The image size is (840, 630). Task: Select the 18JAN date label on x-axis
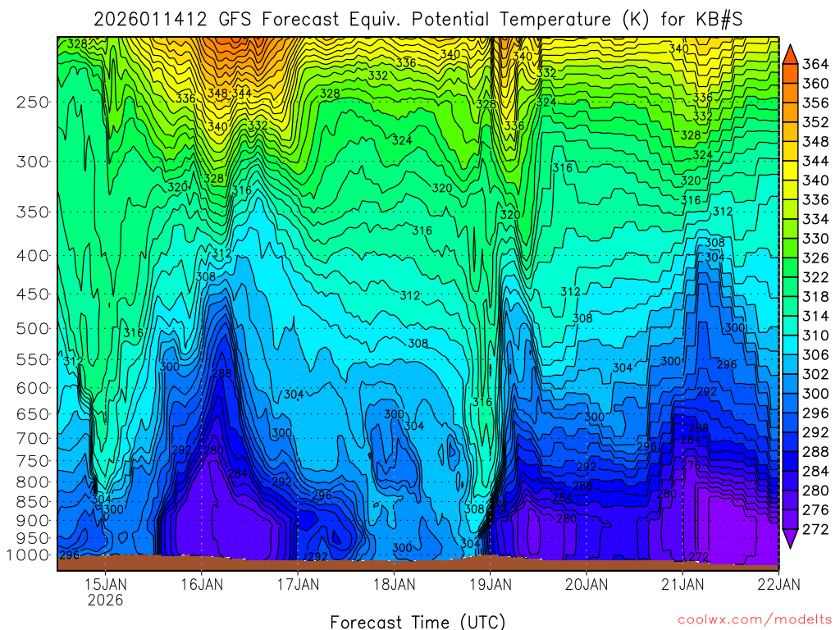(395, 584)
